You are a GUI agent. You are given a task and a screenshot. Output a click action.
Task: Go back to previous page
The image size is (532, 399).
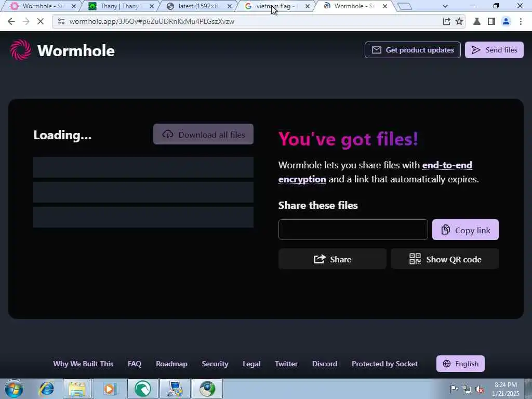coord(11,21)
